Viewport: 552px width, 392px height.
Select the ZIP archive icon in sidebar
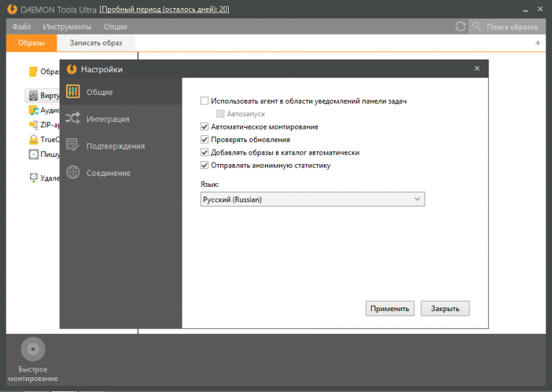[x=33, y=124]
